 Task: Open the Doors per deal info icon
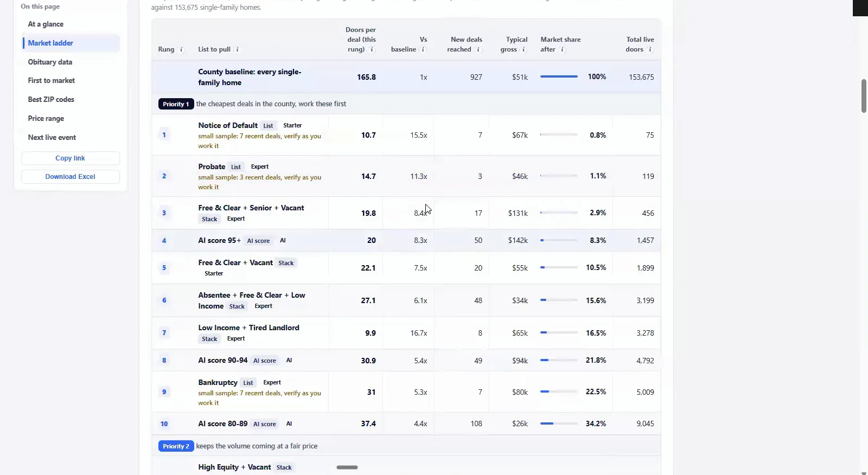(x=372, y=50)
